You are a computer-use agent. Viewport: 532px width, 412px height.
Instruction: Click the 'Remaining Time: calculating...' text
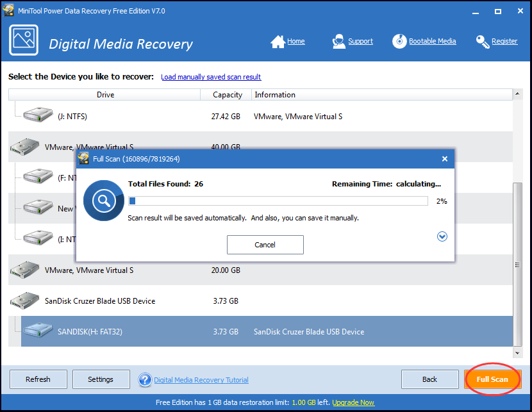point(387,184)
